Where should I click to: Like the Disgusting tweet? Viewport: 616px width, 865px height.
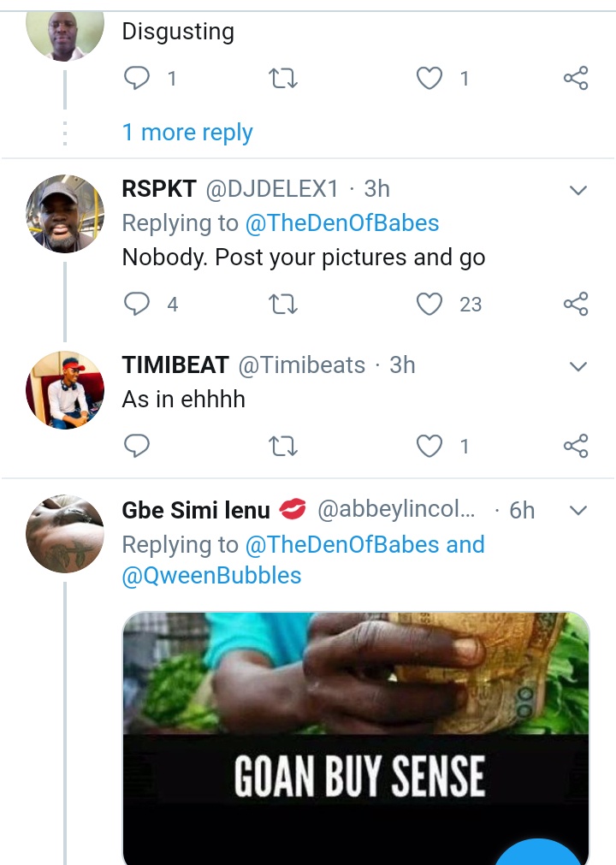(x=429, y=79)
